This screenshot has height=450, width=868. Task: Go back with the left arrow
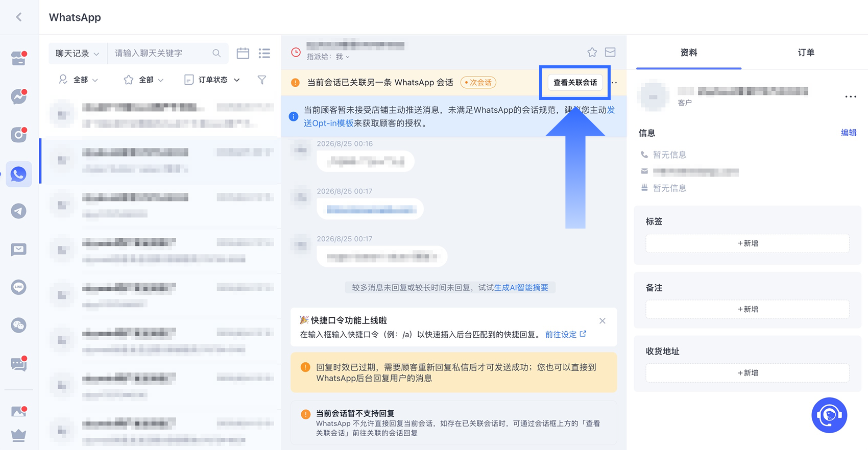tap(19, 17)
